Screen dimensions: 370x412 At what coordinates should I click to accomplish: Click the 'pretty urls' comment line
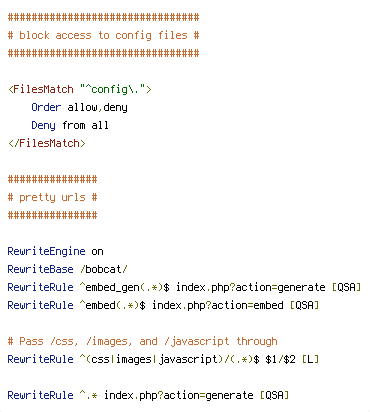pyautogui.click(x=52, y=197)
